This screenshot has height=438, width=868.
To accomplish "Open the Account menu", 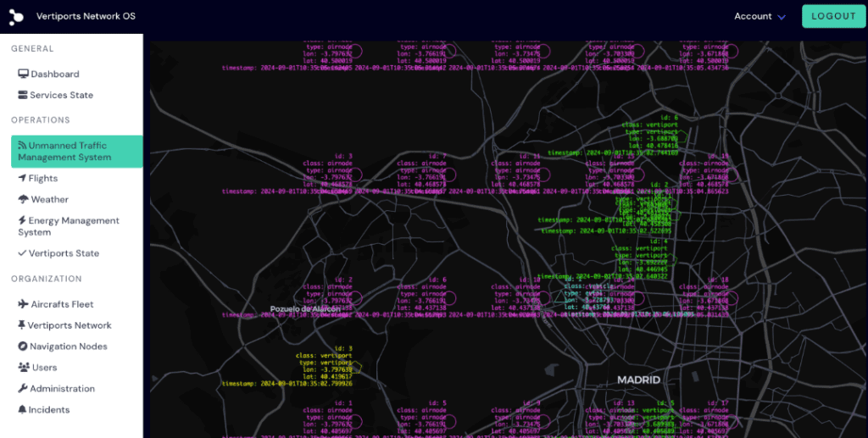I will coord(753,16).
